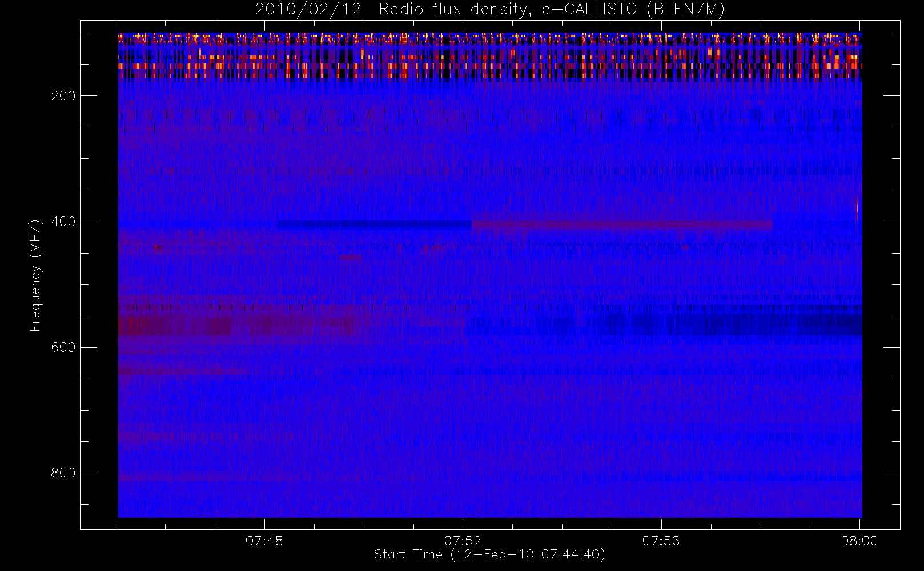Click the 600 frequency tick label
Viewport: 924px width, 571px height.
(x=63, y=347)
